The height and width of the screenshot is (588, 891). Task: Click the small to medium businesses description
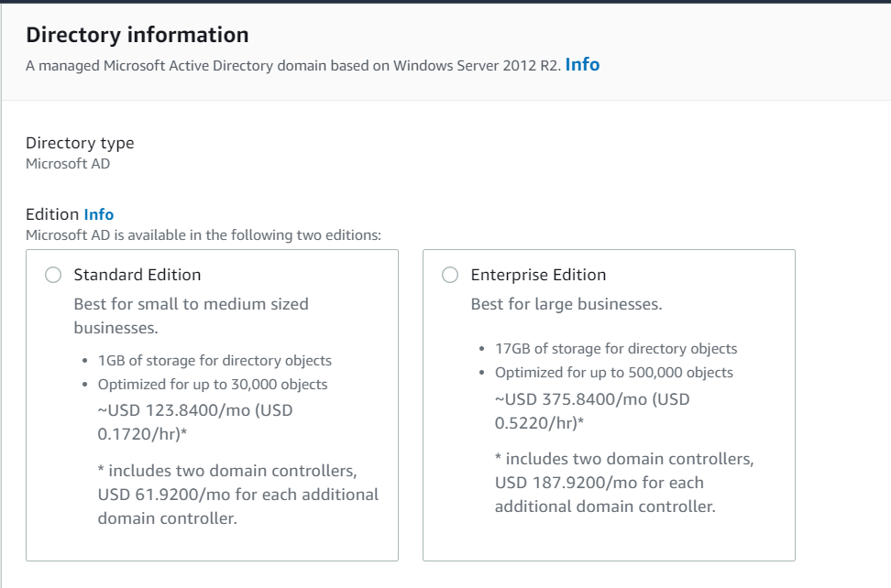click(191, 315)
